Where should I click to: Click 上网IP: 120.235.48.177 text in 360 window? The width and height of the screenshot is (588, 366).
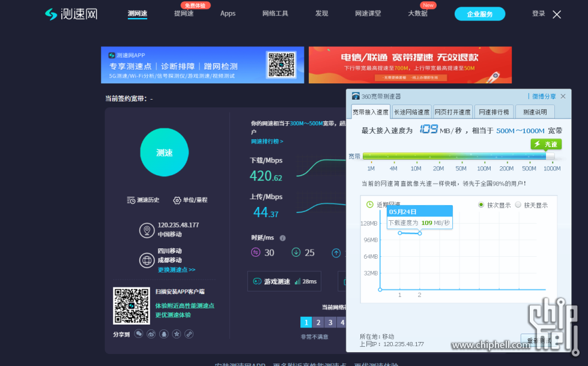392,344
